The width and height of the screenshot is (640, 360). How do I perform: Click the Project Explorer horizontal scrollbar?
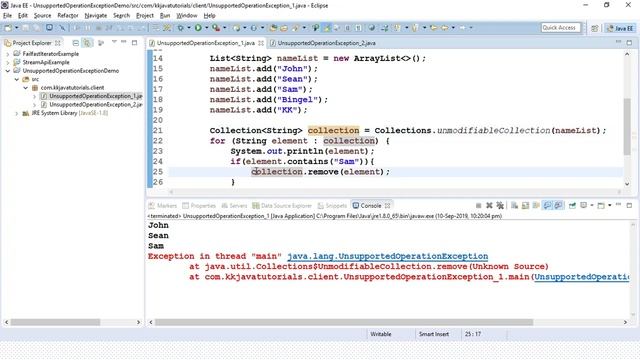55,322
